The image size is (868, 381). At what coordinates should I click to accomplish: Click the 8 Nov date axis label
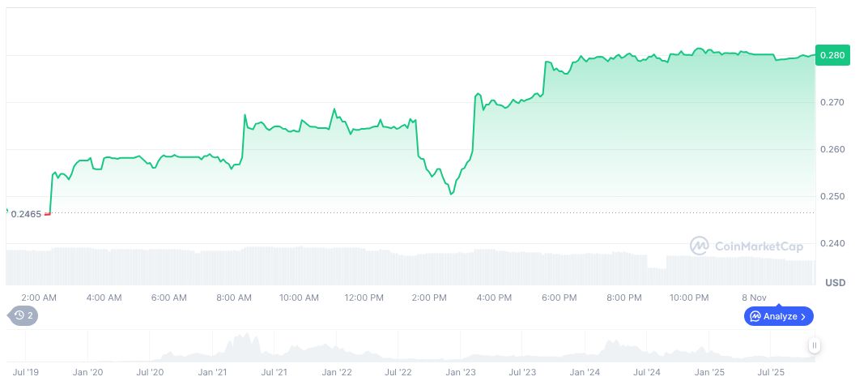click(x=754, y=298)
